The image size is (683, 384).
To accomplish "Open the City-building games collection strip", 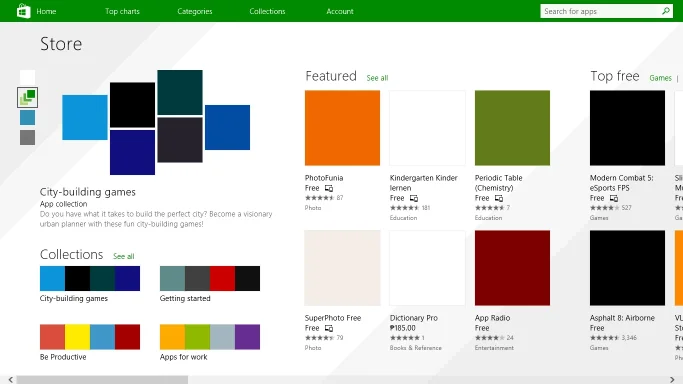I will (x=90, y=278).
